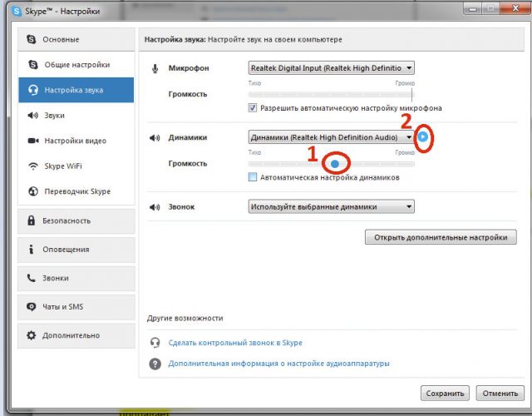Click the gear icon beside Дополнительно
The height and width of the screenshot is (416, 532).
32,335
